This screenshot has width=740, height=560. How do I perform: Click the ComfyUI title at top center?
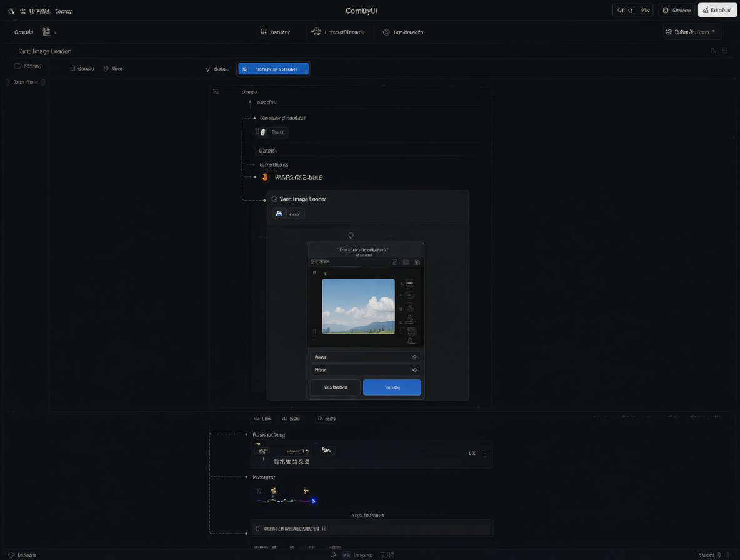[x=361, y=11]
